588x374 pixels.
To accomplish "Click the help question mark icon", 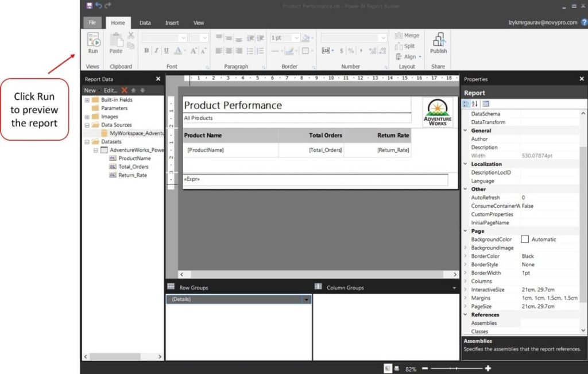I will click(584, 22).
